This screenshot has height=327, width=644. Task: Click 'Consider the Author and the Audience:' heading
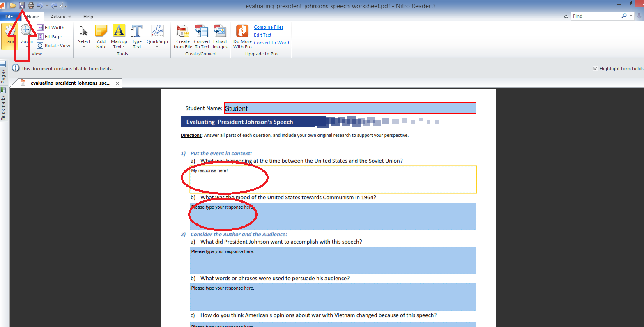pyautogui.click(x=239, y=234)
